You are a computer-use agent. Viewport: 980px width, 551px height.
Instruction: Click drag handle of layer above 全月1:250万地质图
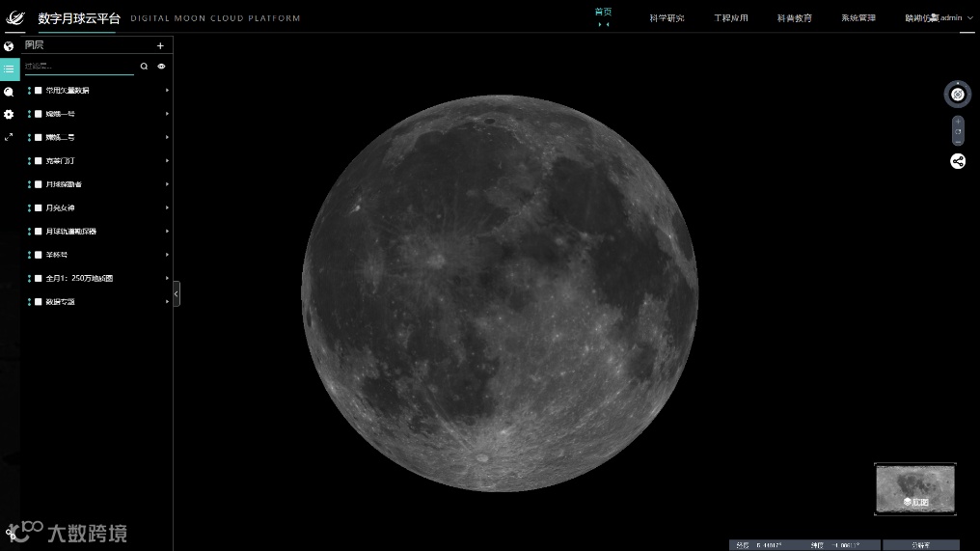coord(29,255)
